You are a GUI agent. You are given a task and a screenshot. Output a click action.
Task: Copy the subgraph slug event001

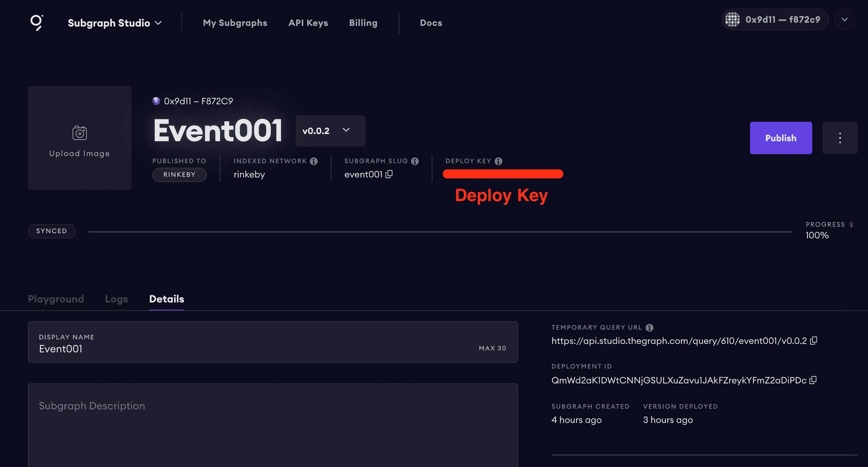[389, 174]
